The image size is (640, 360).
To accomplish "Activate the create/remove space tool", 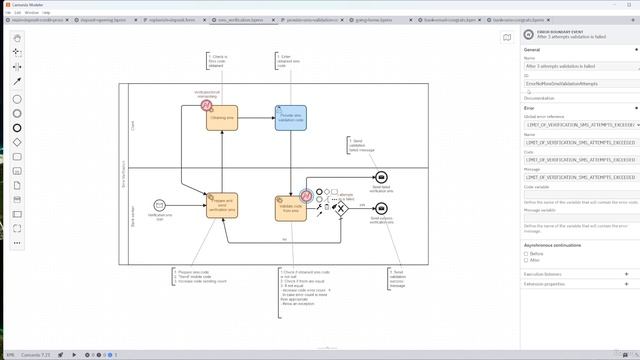I will tap(17, 67).
